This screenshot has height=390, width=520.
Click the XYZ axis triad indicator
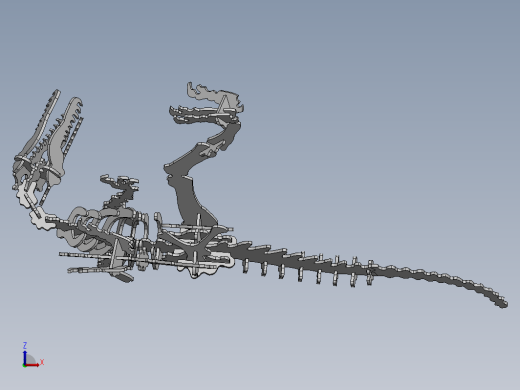coord(33,355)
